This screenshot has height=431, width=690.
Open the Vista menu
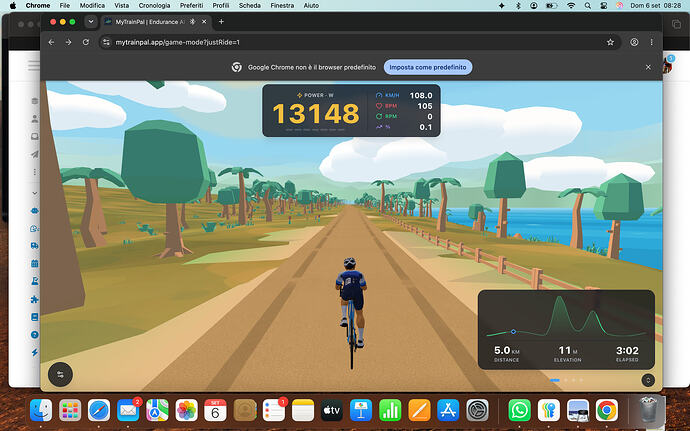(x=121, y=5)
